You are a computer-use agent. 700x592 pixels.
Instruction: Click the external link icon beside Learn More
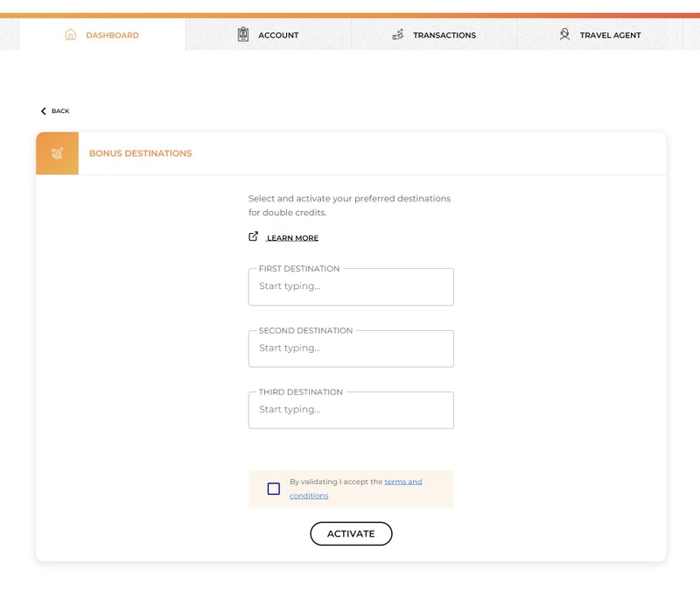[x=253, y=236]
